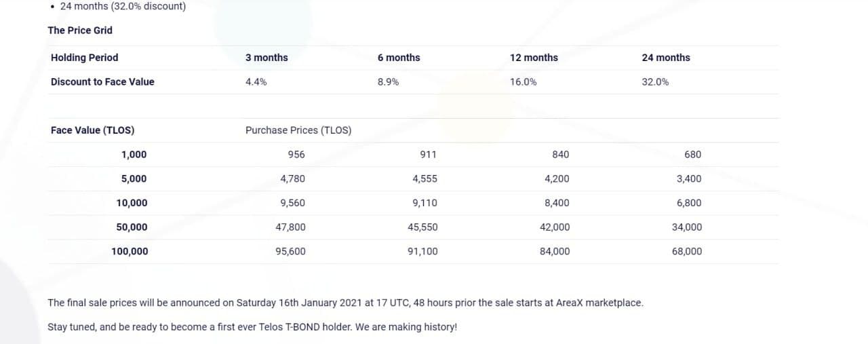The width and height of the screenshot is (868, 344).
Task: Click the final sale prices announcement sentence
Action: point(345,303)
